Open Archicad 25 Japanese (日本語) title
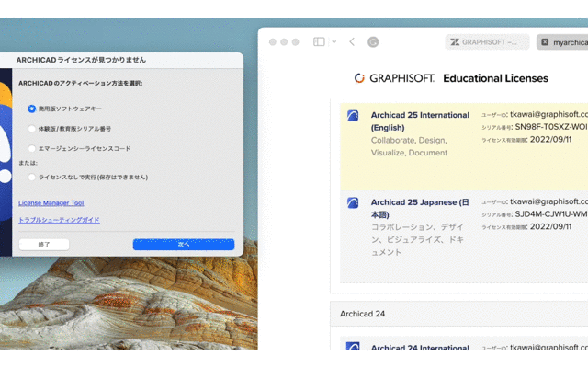588x368 pixels. click(x=420, y=209)
